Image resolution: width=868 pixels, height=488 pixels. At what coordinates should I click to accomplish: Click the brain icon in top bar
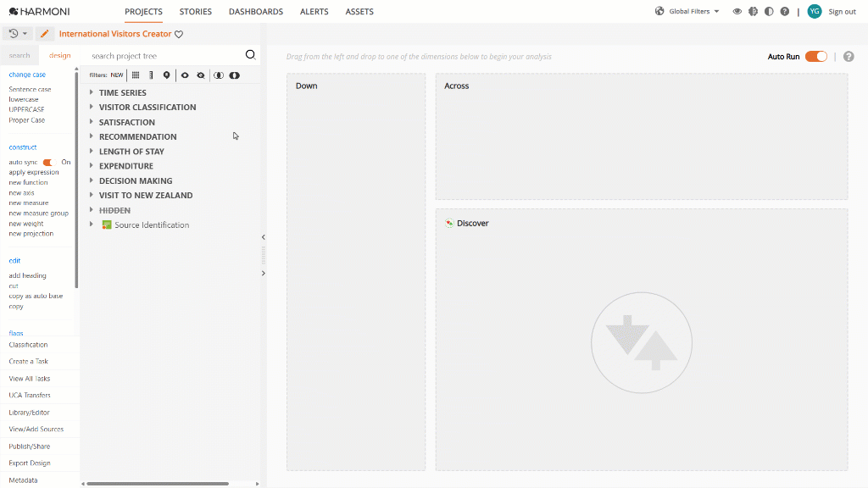(753, 12)
